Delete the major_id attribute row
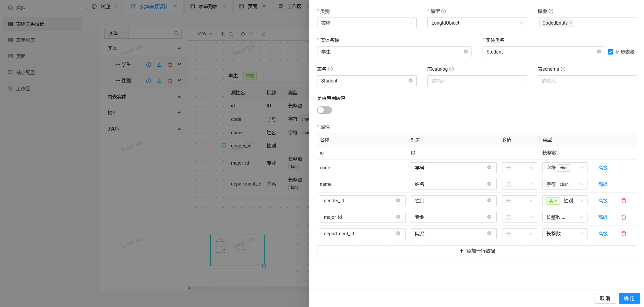The height and width of the screenshot is (307, 644). [624, 217]
